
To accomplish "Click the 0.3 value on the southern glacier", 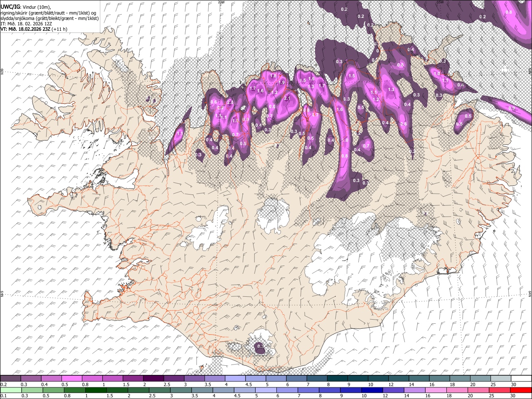I will tap(261, 346).
